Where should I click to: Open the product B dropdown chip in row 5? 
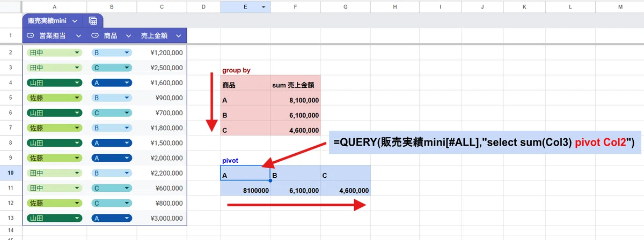click(x=112, y=98)
